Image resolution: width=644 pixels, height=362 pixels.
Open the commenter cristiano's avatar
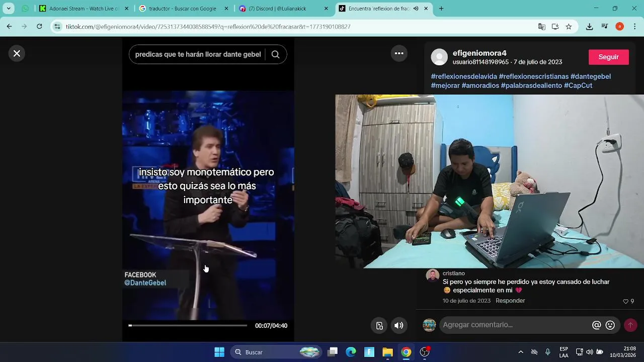[432, 275]
